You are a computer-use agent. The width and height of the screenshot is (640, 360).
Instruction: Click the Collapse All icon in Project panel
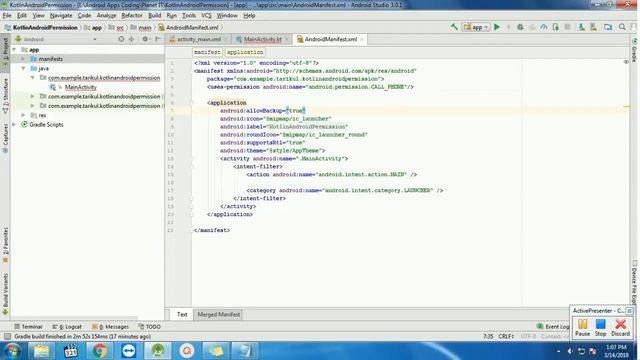pyautogui.click(x=131, y=39)
